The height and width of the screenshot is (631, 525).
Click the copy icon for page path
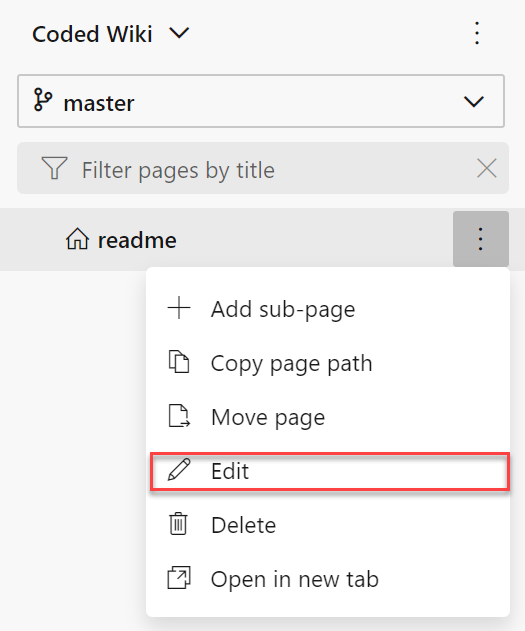tap(179, 362)
